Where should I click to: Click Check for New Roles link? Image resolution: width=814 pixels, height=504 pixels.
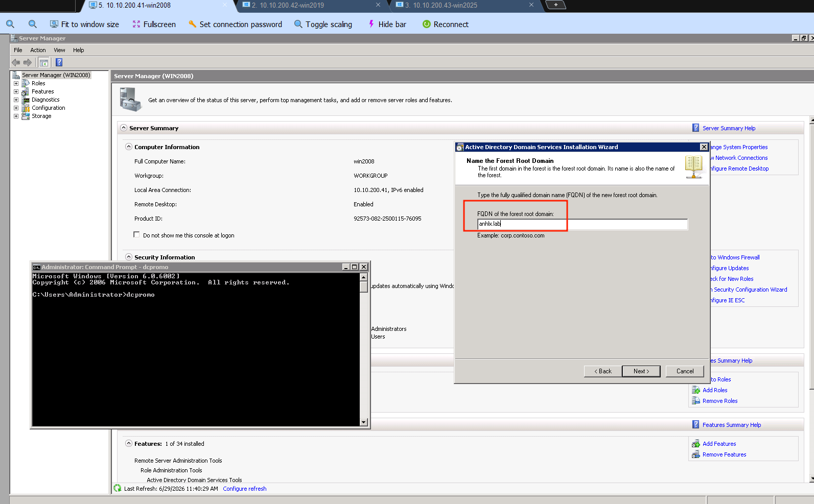coord(732,279)
